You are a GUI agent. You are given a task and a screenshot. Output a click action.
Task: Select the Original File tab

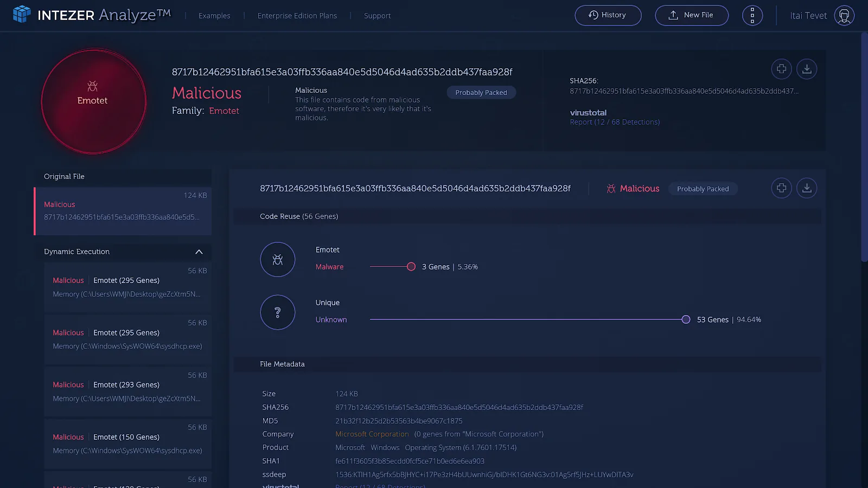(123, 177)
